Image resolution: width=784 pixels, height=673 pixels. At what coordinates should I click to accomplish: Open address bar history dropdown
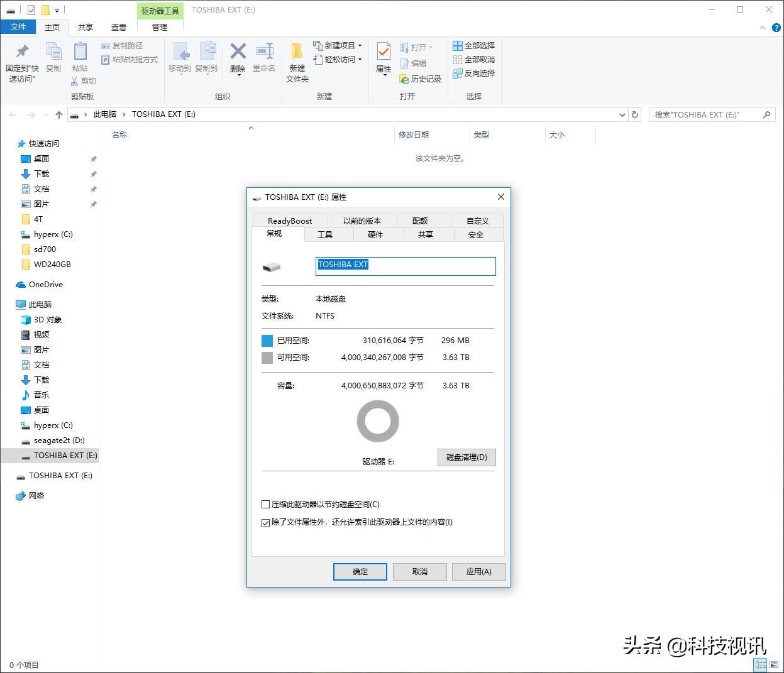pos(622,114)
